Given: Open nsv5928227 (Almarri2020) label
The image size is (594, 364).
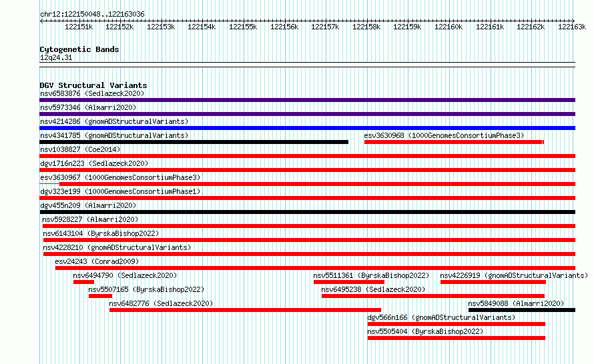Looking at the screenshot, I should [x=90, y=219].
